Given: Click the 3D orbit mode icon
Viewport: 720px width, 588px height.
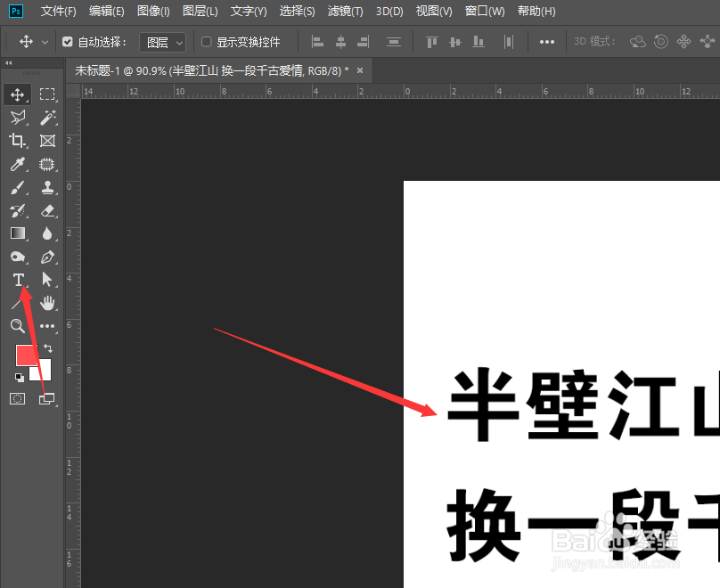Looking at the screenshot, I should [x=638, y=42].
